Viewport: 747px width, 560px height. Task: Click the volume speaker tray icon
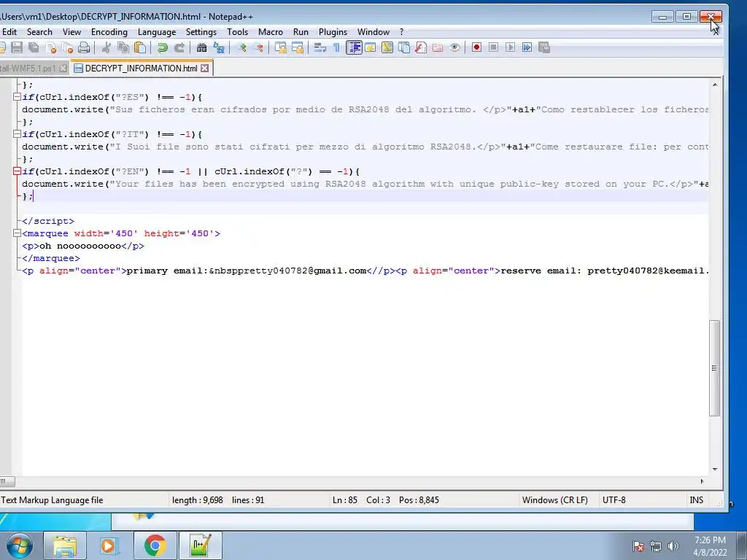[x=673, y=545]
